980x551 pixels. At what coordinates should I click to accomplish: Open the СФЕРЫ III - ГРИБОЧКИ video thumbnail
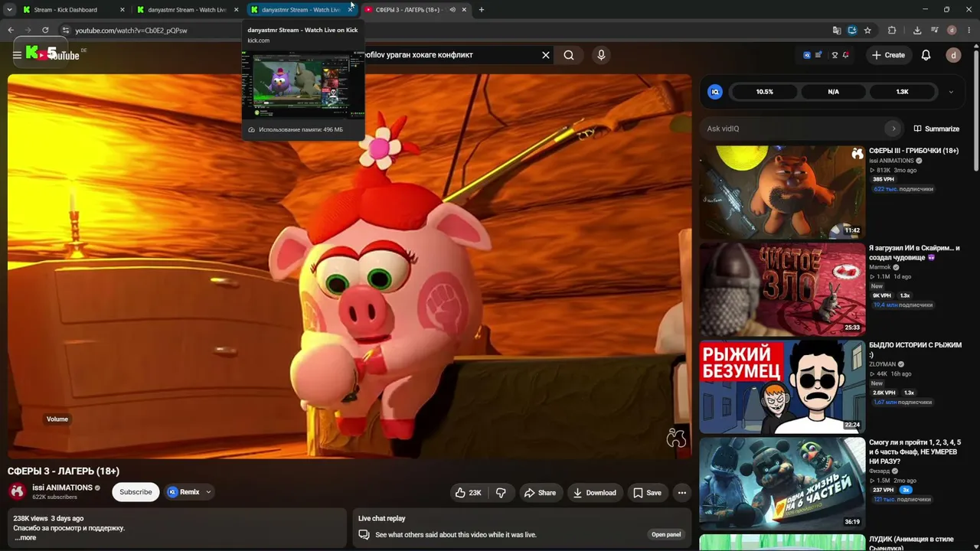click(x=782, y=193)
